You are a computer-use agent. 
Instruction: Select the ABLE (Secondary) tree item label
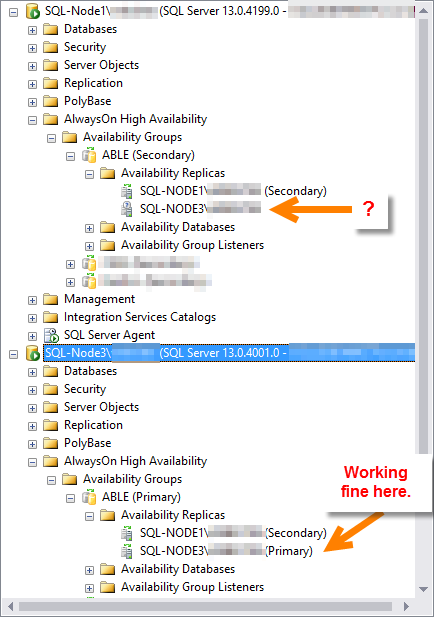148,155
